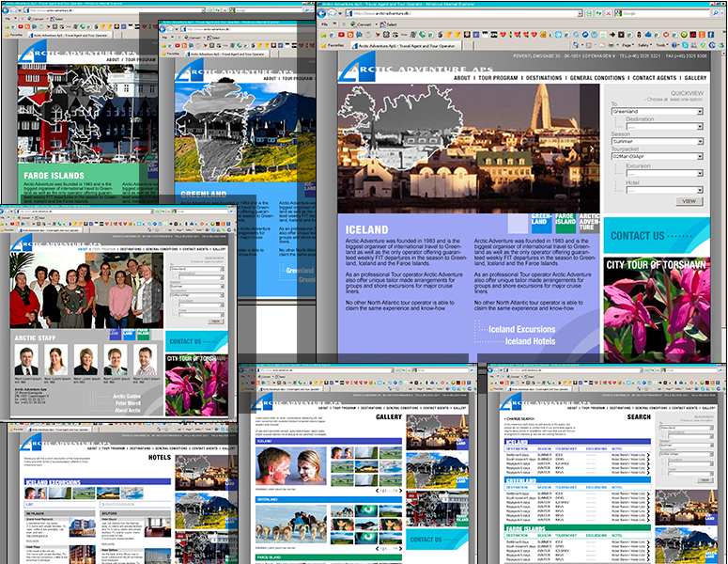Click the Arctic Adventure logo on the Iceland page

(x=357, y=67)
